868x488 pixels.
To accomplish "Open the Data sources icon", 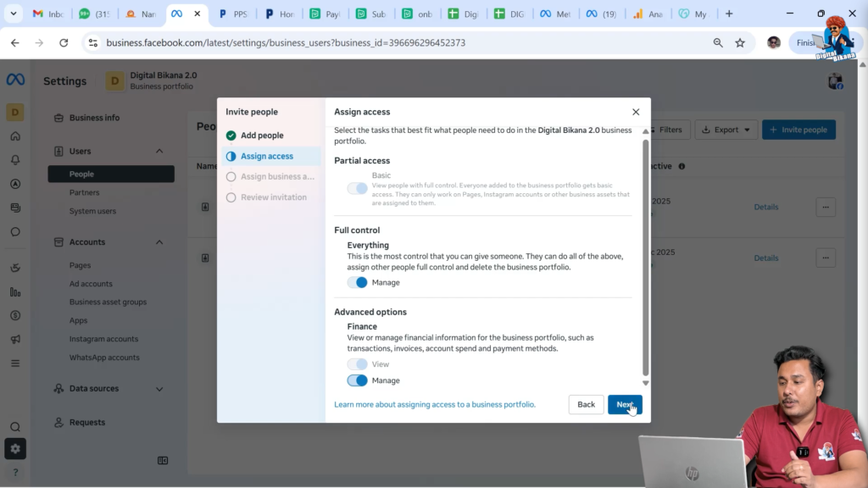I will [x=58, y=388].
